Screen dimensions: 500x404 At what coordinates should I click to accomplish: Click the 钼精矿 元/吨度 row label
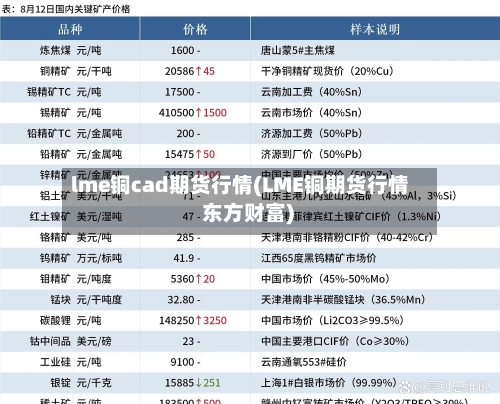76,279
